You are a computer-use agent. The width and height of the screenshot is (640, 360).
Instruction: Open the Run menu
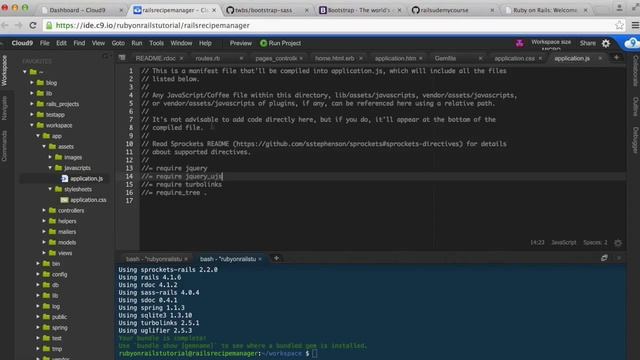(137, 43)
